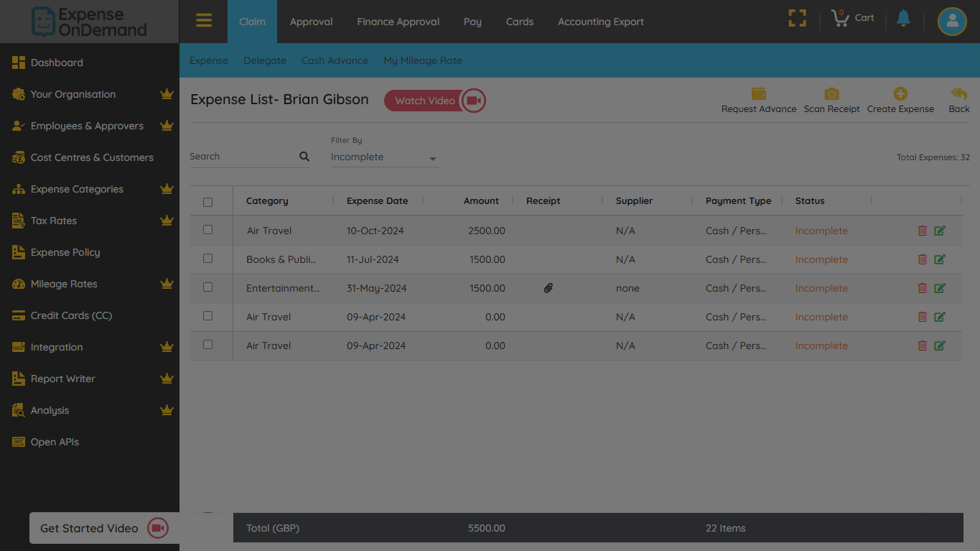Open the Finance Approval tab

[x=398, y=22]
